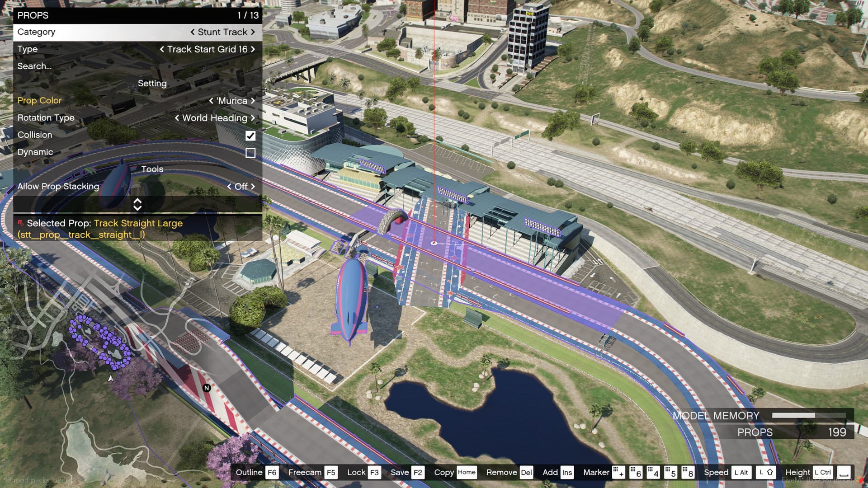Toggle the Collision checkbox

point(250,135)
